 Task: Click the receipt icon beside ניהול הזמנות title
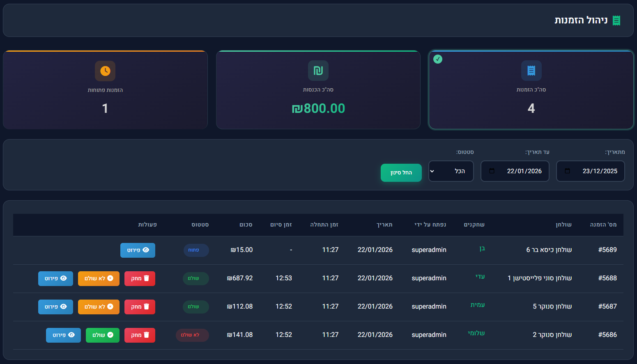tap(616, 21)
